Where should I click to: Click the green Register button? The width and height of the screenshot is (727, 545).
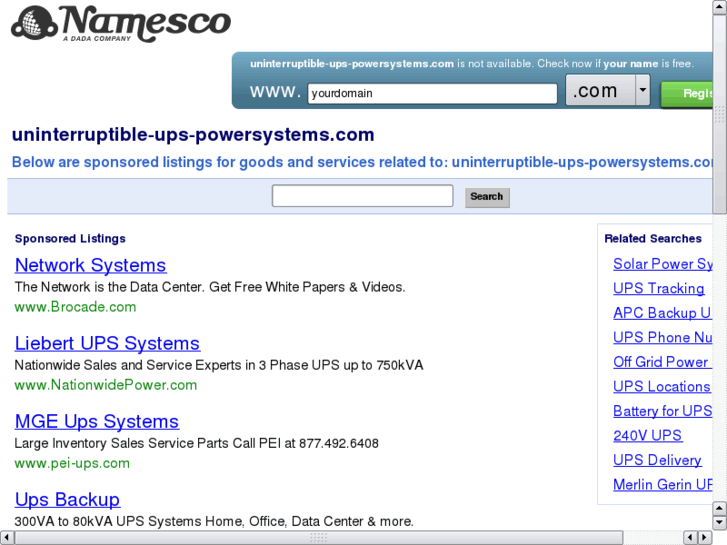[x=687, y=94]
